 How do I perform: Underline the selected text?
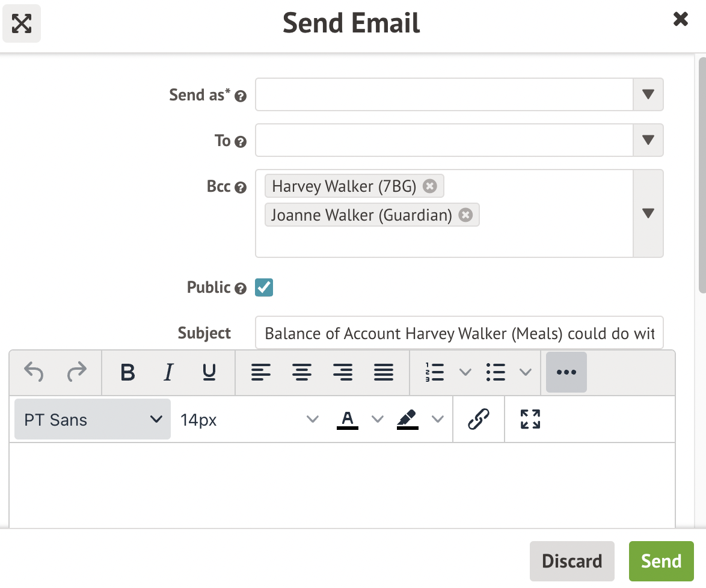click(209, 373)
